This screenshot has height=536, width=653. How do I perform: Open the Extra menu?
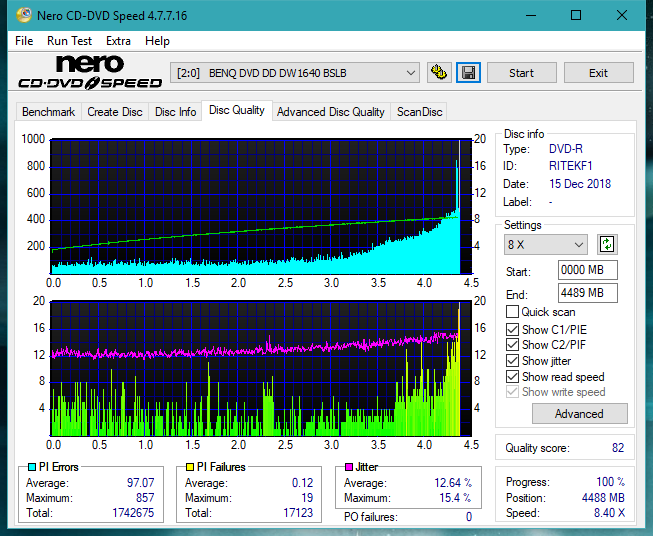click(118, 41)
